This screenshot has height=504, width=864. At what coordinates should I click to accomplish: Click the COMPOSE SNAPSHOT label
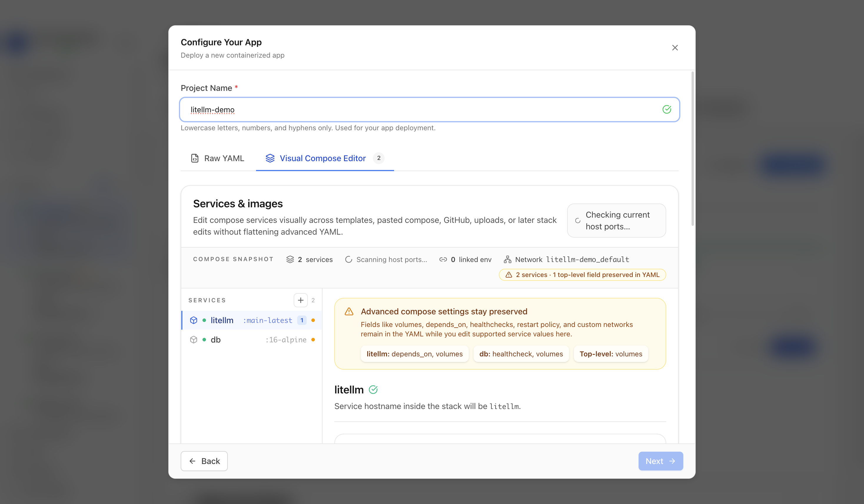[x=233, y=259]
